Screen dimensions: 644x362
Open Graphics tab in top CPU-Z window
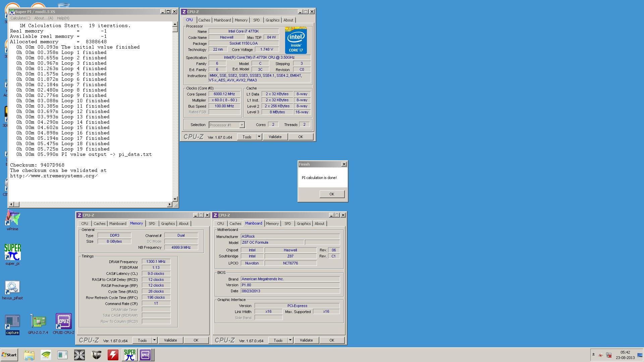[272, 20]
